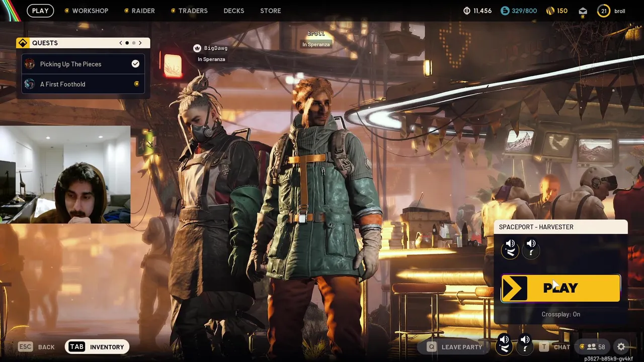Image resolution: width=644 pixels, height=362 pixels.
Task: Open the STORE tab
Action: click(x=271, y=11)
